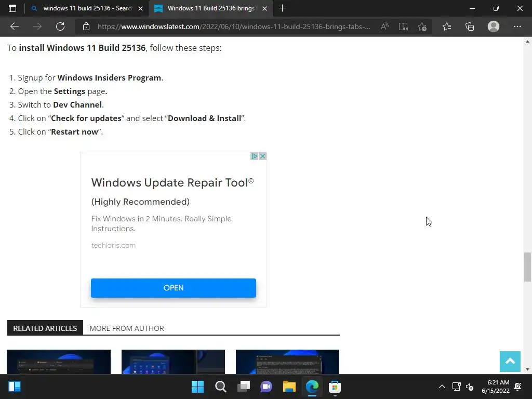Click the scrollbar up arrow

[527, 42]
